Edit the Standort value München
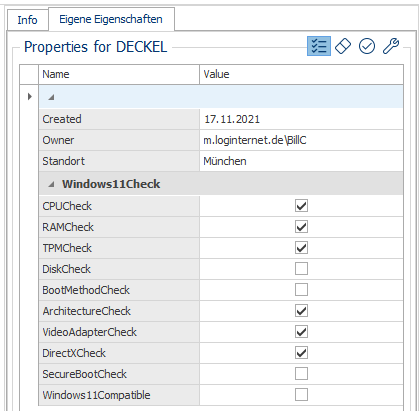419x411 pixels. pyautogui.click(x=301, y=161)
